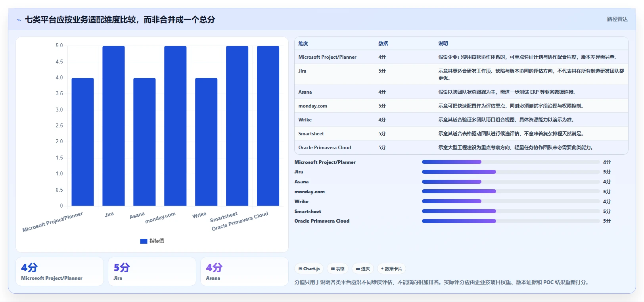Viewport: 644px width, 302px height.
Task: Click the Jira x-axis label under chart
Action: click(x=109, y=214)
